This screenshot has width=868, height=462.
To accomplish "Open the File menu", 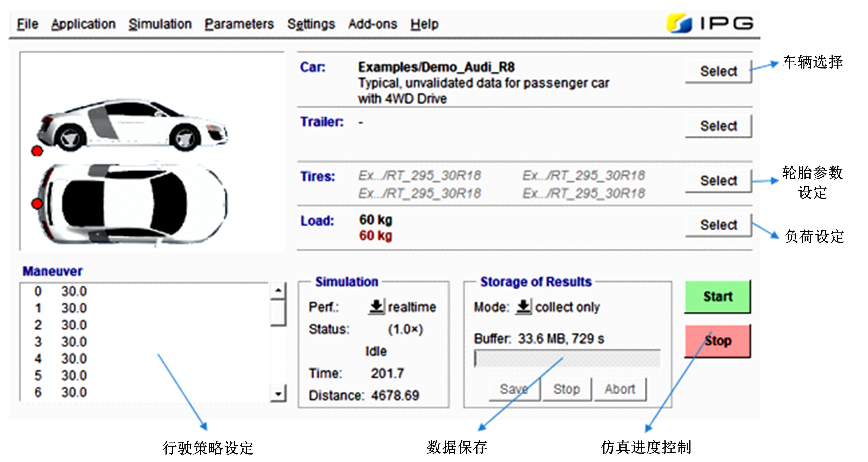I will click(28, 24).
